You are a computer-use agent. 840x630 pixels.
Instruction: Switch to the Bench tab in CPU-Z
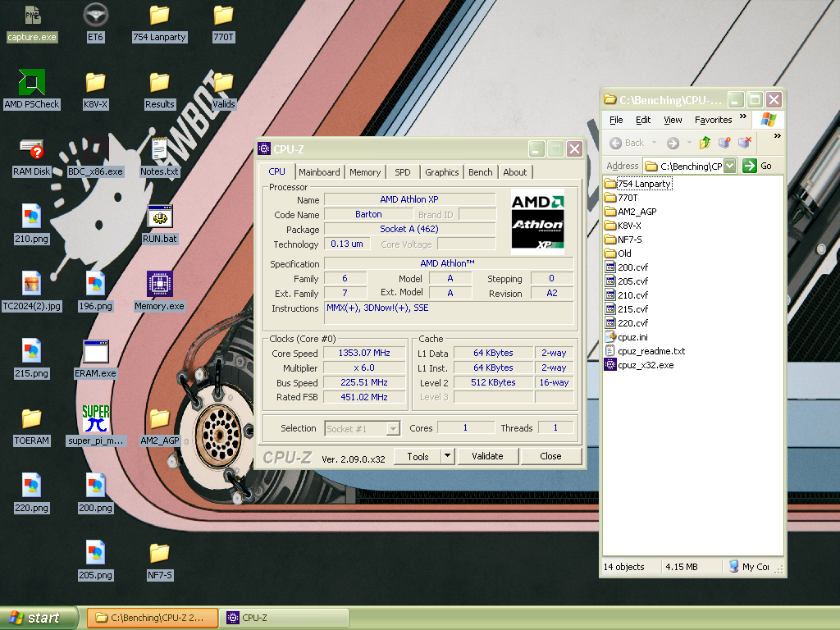pyautogui.click(x=481, y=172)
